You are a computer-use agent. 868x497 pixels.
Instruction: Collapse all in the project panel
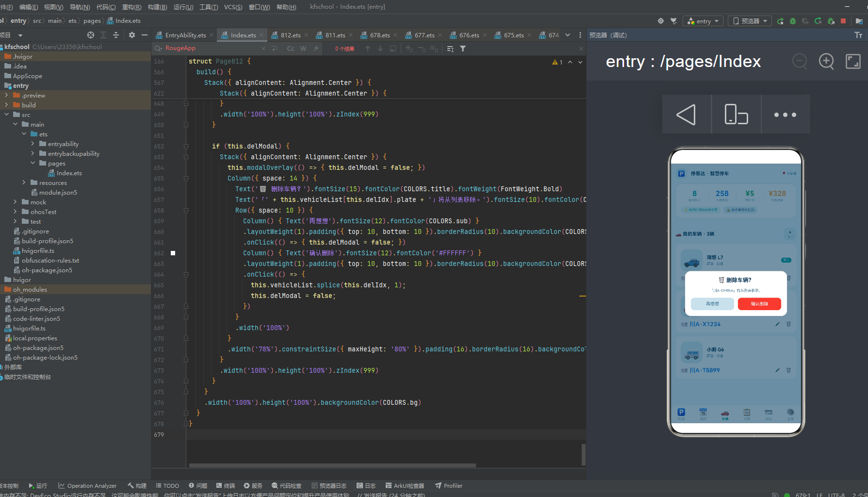click(x=116, y=35)
